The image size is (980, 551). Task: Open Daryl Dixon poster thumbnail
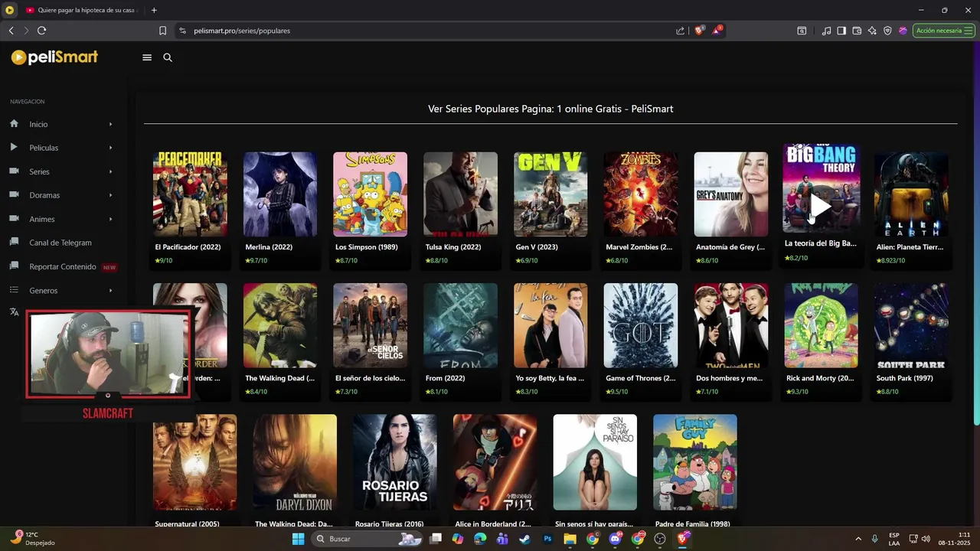295,462
